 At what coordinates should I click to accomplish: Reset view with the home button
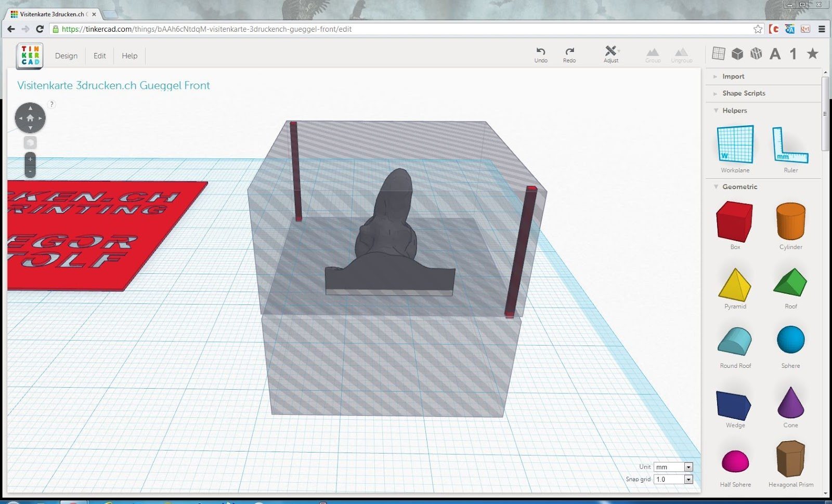pyautogui.click(x=30, y=118)
